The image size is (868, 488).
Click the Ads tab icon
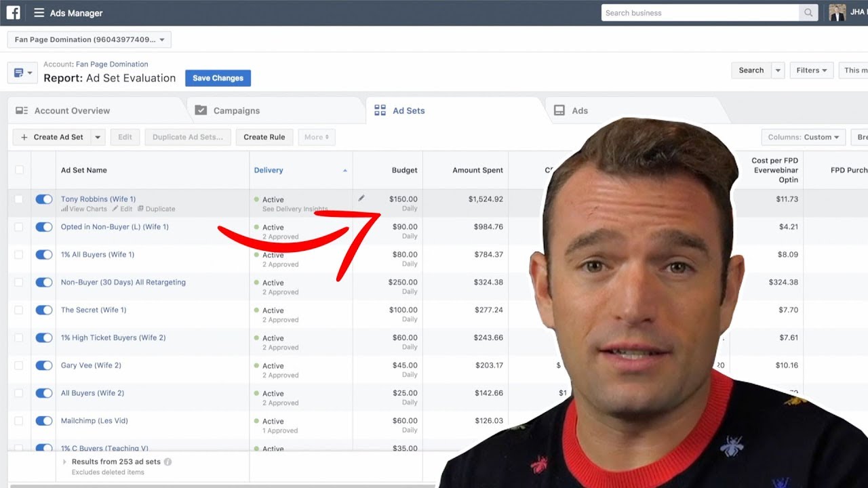pos(559,110)
